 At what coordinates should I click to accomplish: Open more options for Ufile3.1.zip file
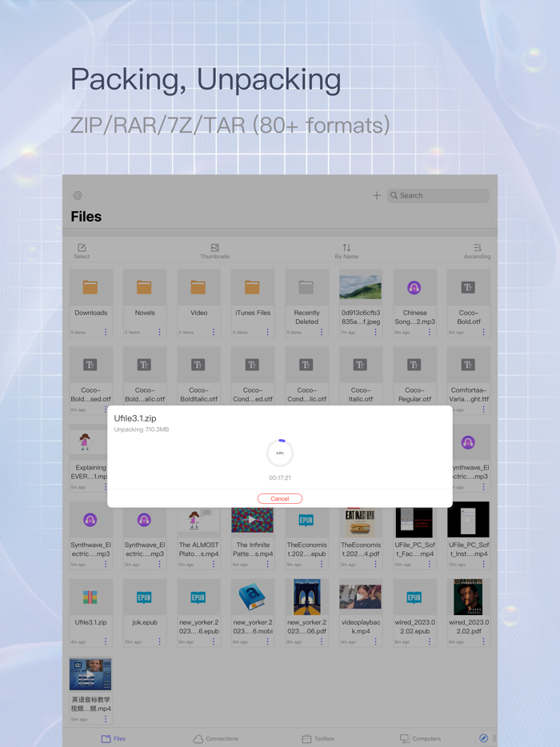point(106,641)
